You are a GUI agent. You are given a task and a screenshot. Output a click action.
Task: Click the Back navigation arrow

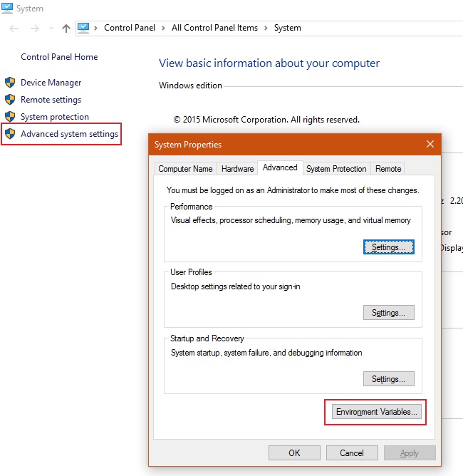point(14,29)
